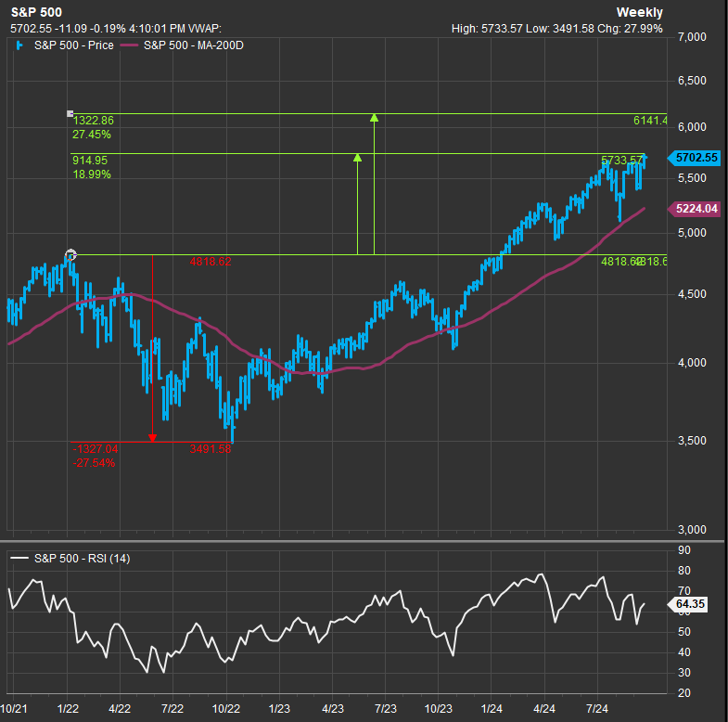Click the 1/24 date axis label
Screen dimensions: 728x722
click(x=492, y=709)
